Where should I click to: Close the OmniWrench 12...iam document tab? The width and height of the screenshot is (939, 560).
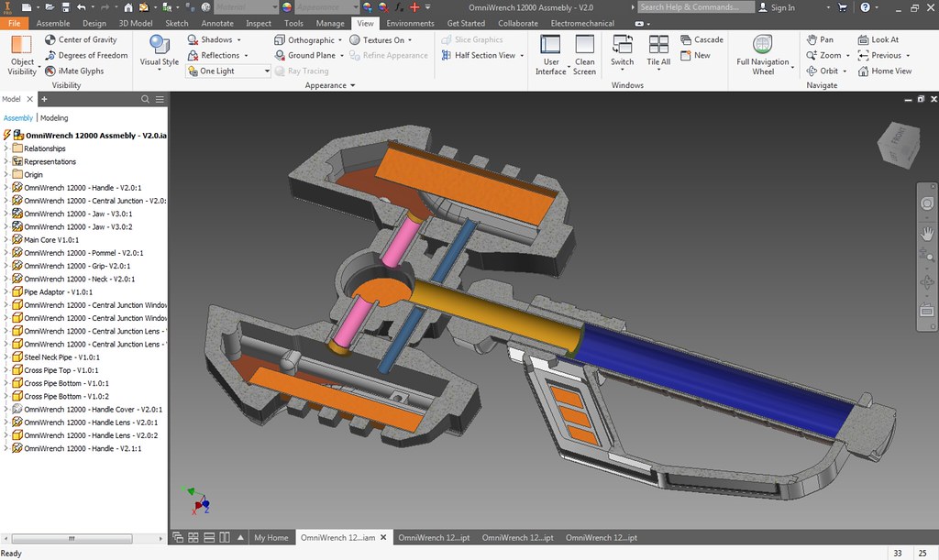pyautogui.click(x=383, y=537)
